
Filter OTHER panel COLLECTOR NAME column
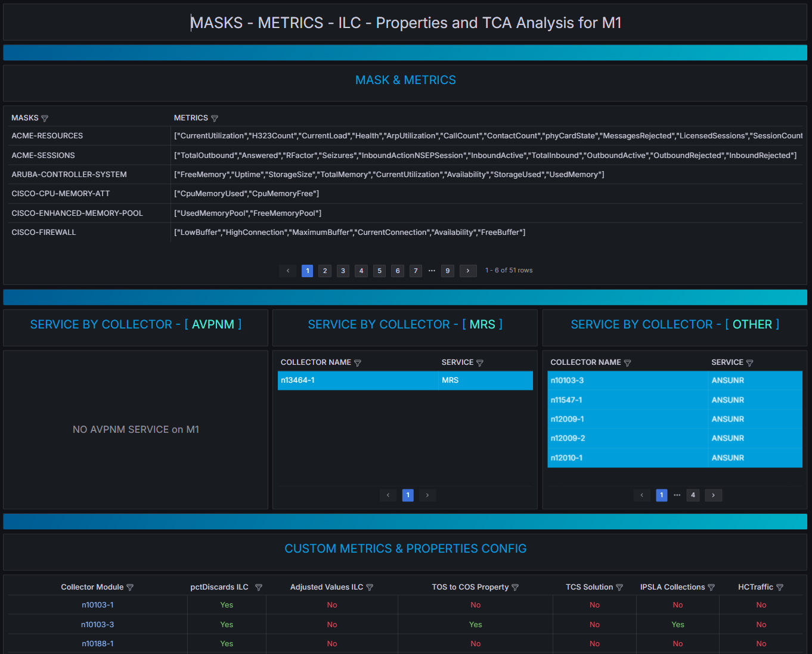(x=627, y=363)
